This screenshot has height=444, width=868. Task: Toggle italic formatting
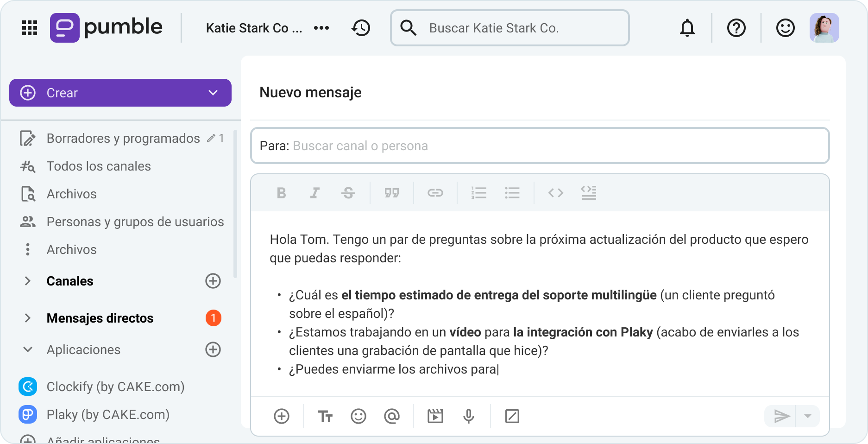coord(314,193)
